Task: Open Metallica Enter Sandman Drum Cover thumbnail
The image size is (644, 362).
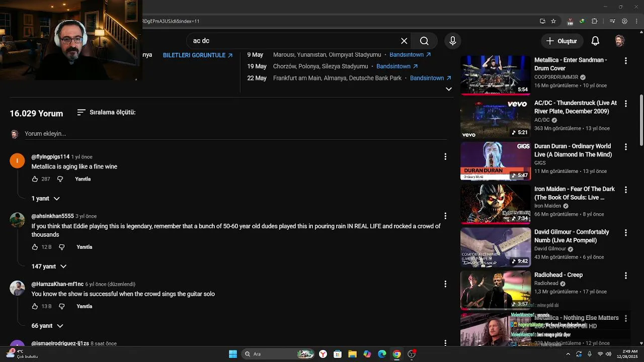Action: point(496,75)
